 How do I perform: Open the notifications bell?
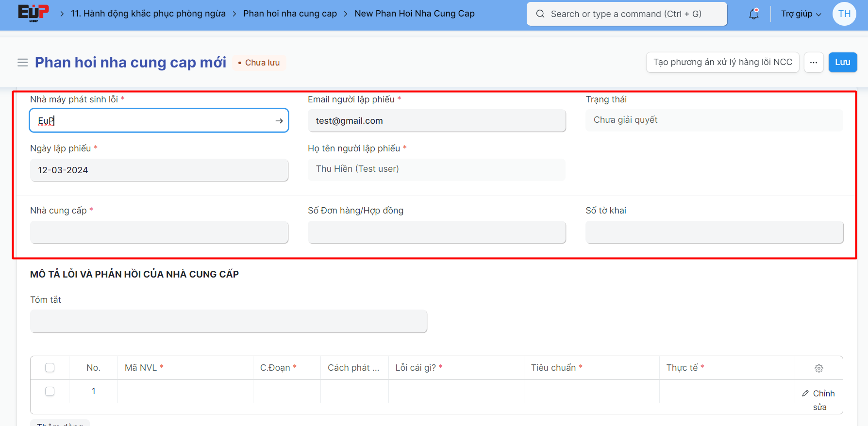coord(753,14)
